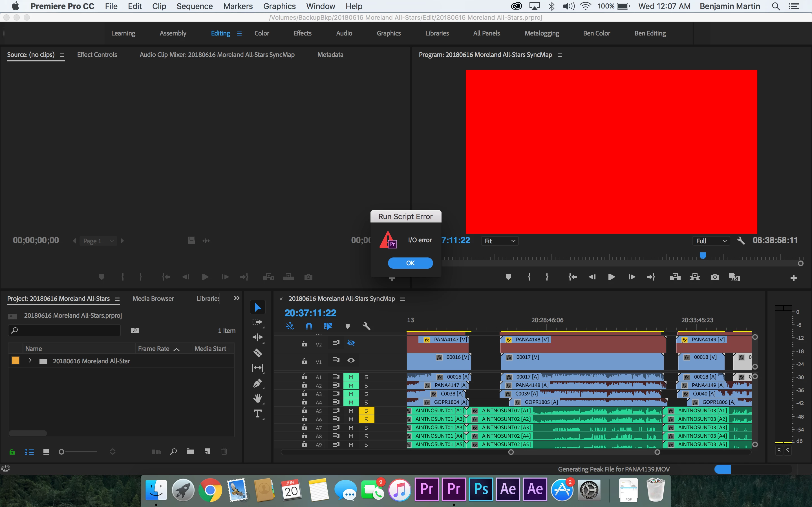Image resolution: width=812 pixels, height=507 pixels.
Task: Click OK in Run Script Error dialog
Action: 410,263
